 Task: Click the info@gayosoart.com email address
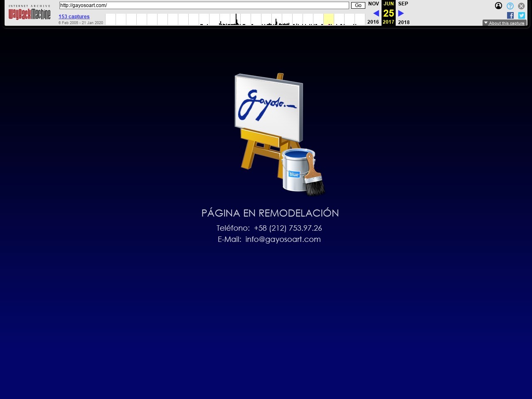tap(283, 239)
